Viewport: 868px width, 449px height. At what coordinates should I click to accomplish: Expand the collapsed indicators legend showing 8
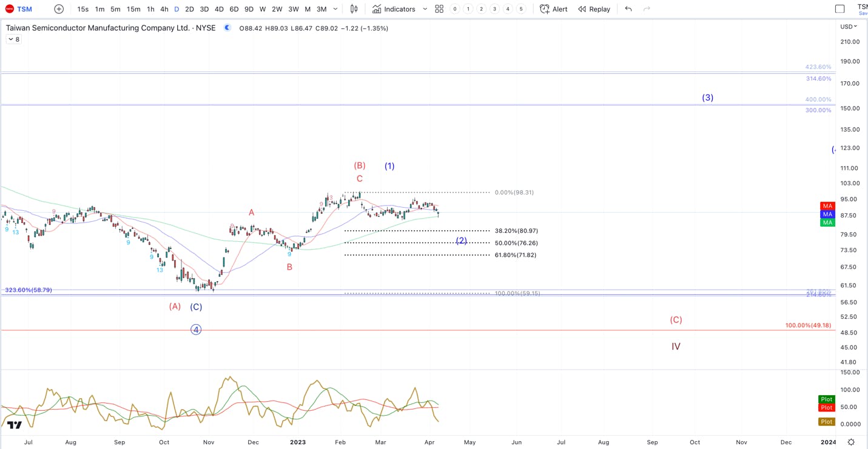click(x=13, y=39)
